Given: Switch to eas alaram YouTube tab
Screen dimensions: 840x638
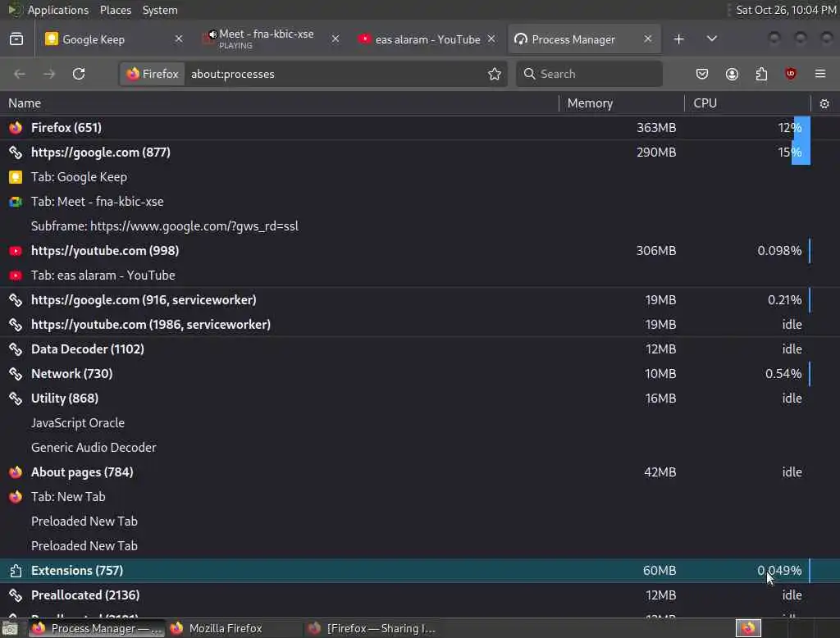Looking at the screenshot, I should coord(427,39).
